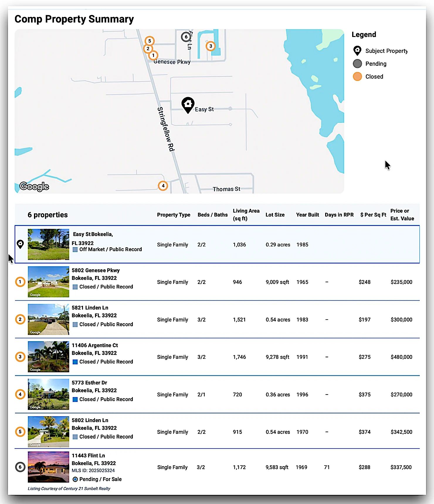Click map marker 5 on the map

point(150,41)
